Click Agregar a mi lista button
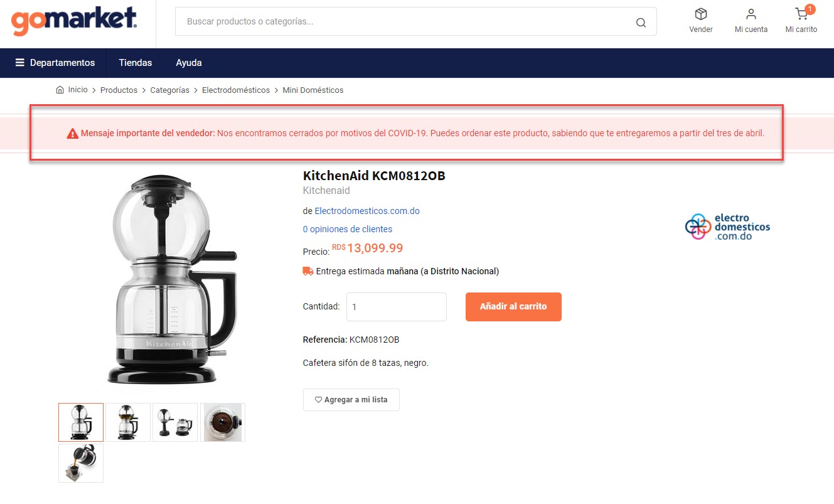This screenshot has height=504, width=834. tap(351, 400)
